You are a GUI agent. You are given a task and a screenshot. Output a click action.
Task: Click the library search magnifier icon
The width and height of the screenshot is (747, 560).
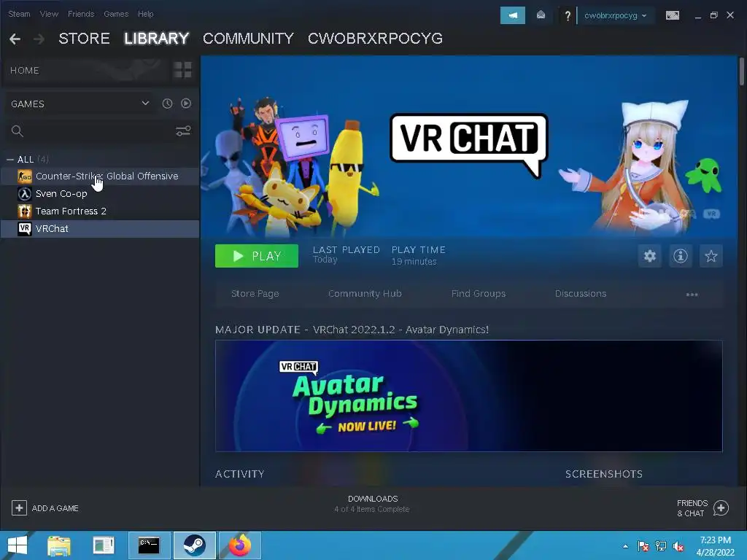(18, 131)
